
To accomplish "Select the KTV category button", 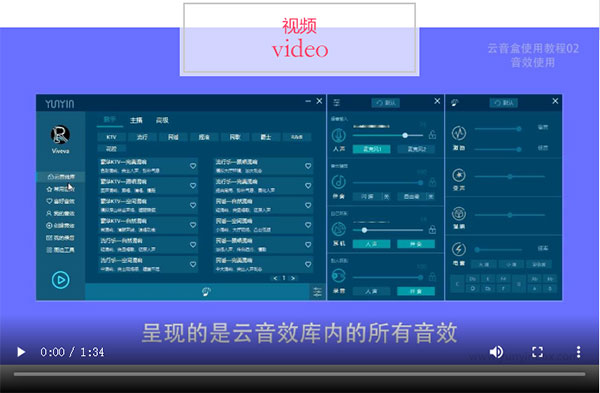I will click(x=111, y=137).
